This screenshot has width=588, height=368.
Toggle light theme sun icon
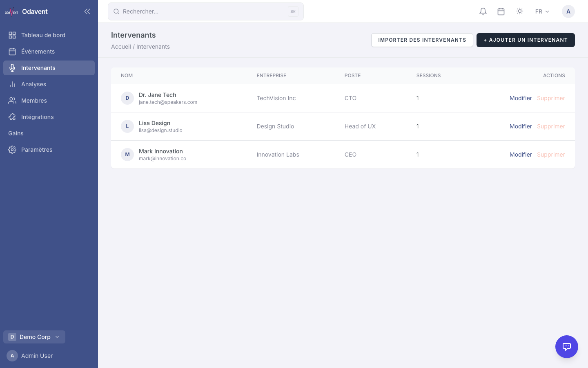coord(520,11)
